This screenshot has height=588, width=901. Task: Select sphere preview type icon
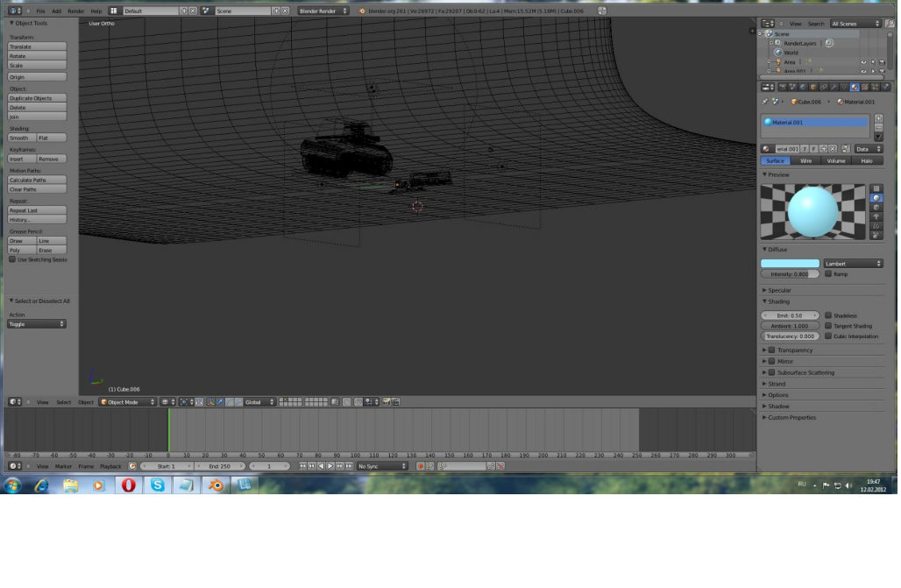pos(876,198)
